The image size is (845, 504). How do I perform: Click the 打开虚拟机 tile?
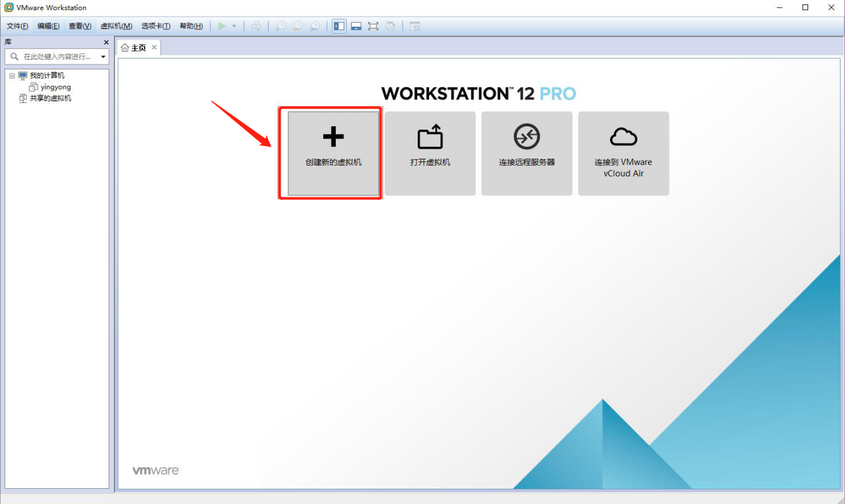(430, 154)
